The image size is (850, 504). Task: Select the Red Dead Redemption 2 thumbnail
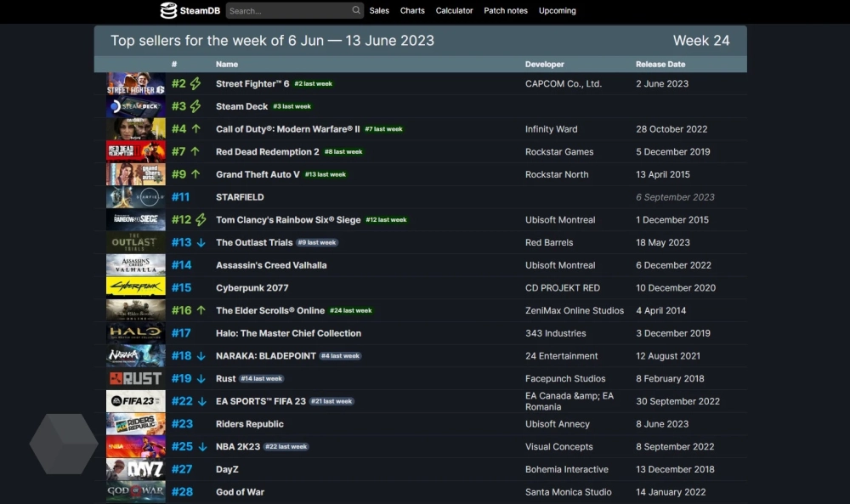(136, 151)
